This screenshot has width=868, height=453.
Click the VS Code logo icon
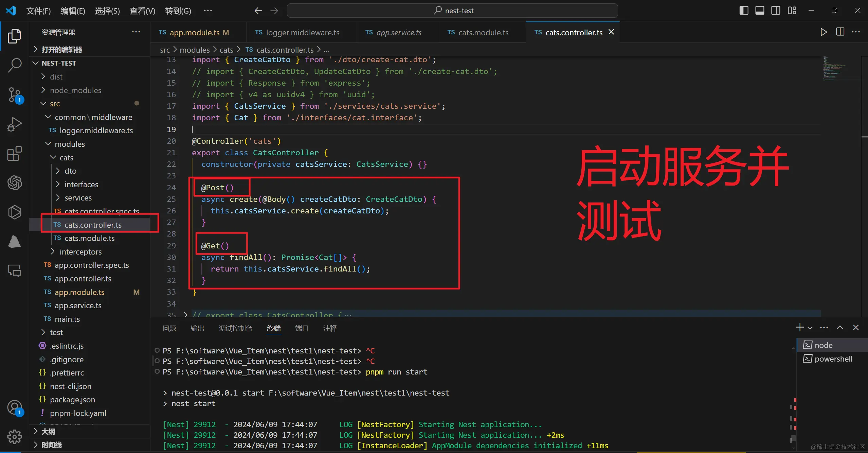click(x=11, y=11)
